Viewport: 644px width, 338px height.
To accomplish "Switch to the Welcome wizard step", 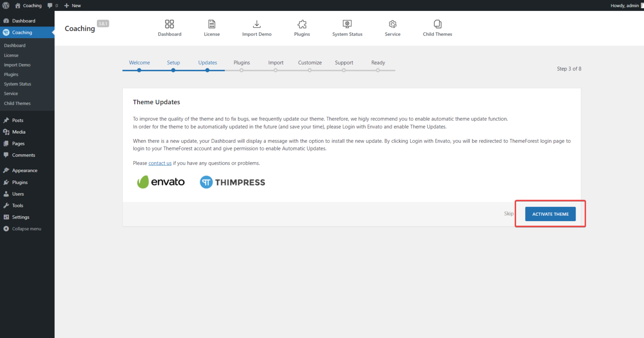I will [x=139, y=62].
